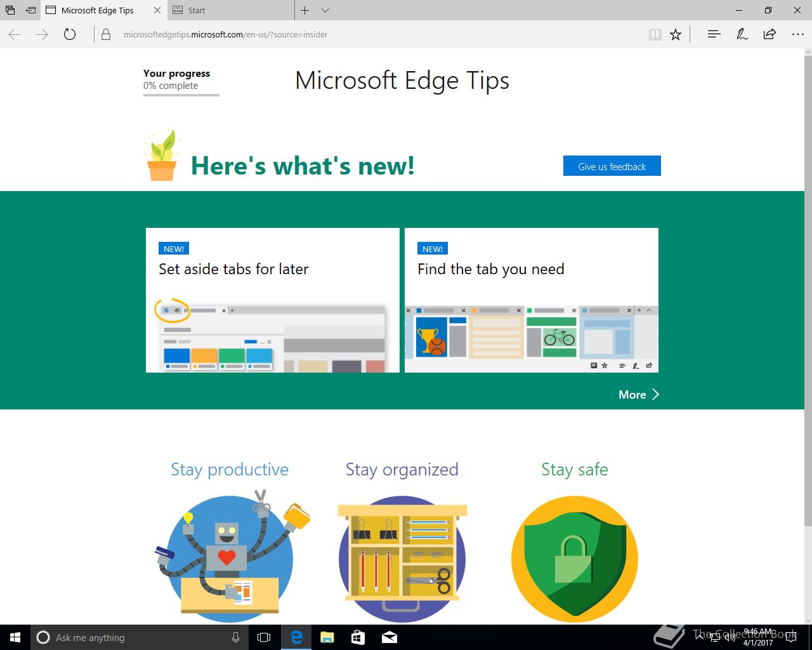812x650 pixels.
Task: Go back to previous page
Action: (15, 35)
